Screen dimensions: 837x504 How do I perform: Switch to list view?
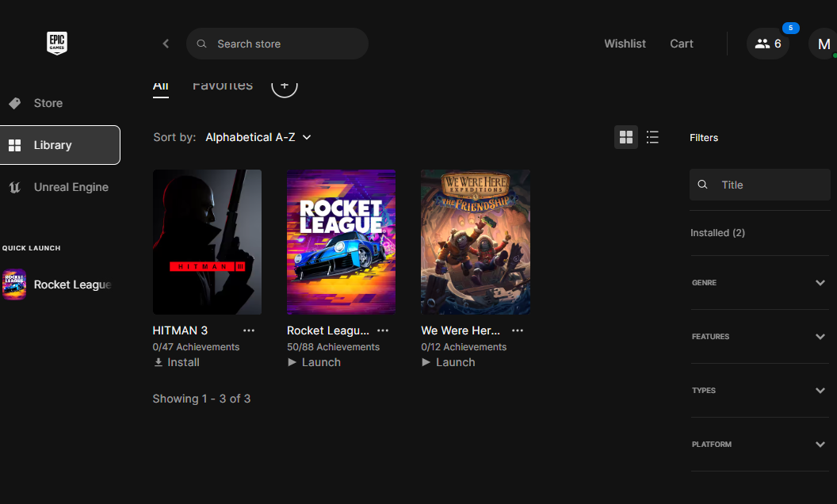tap(652, 137)
